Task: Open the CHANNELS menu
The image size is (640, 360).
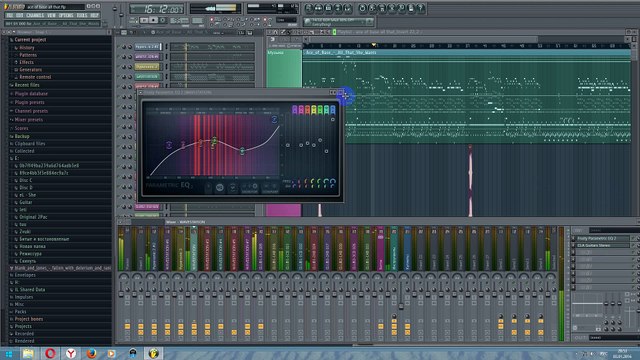Action: (x=35, y=16)
